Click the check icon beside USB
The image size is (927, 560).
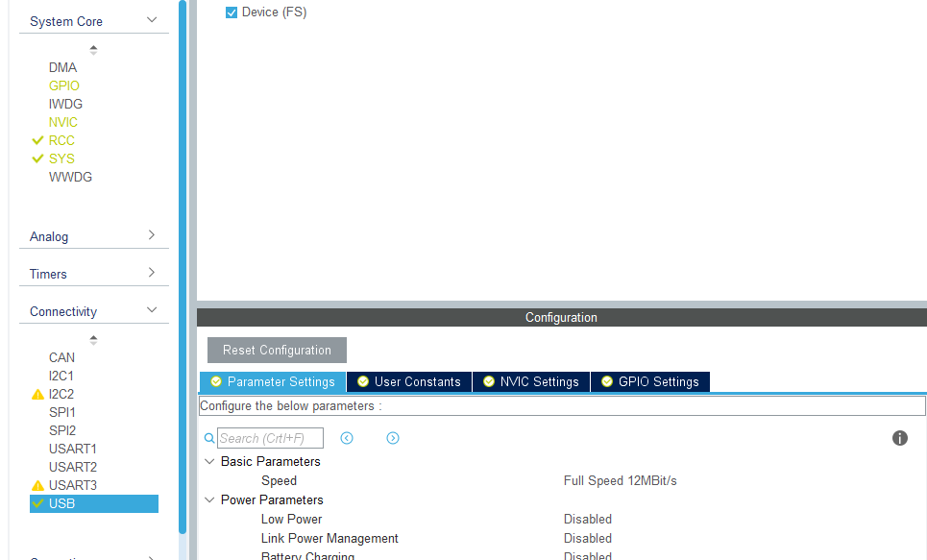click(x=37, y=503)
